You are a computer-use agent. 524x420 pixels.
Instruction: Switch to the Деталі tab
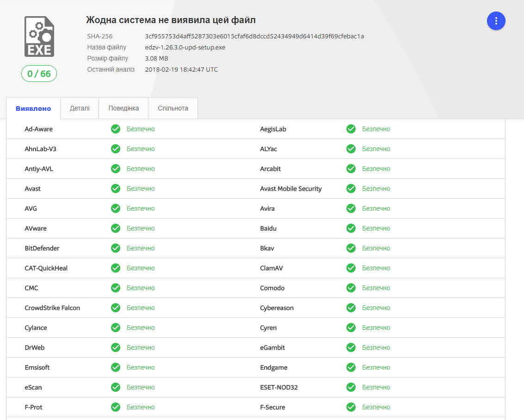point(80,108)
